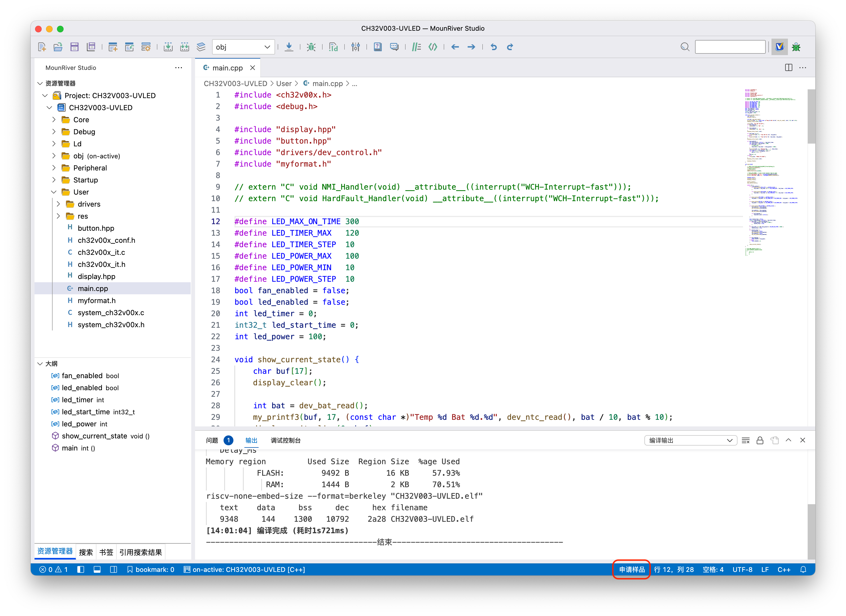Open the 搜索 tab in sidebar bottom

[86, 552]
